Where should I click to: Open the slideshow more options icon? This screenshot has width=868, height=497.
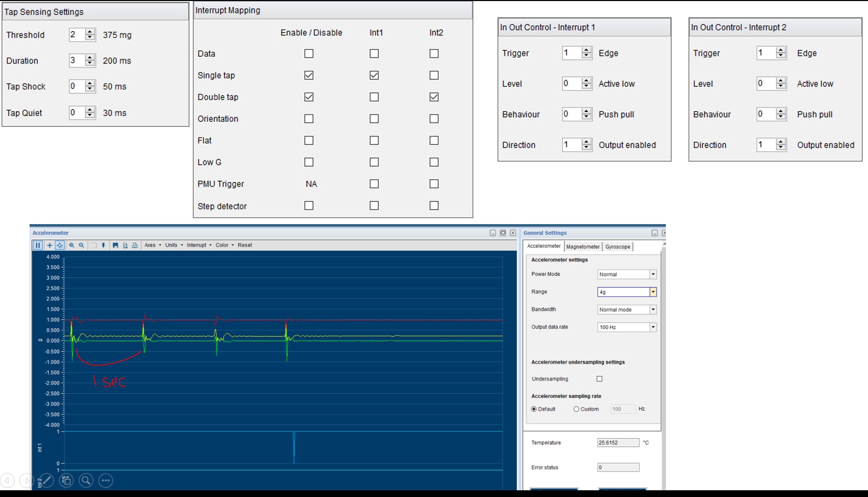106,480
